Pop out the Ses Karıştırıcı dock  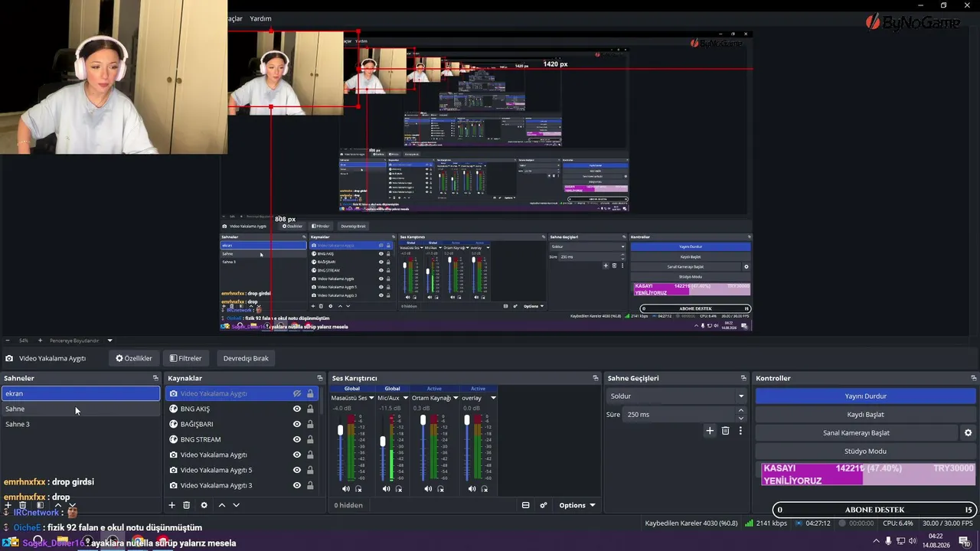596,378
